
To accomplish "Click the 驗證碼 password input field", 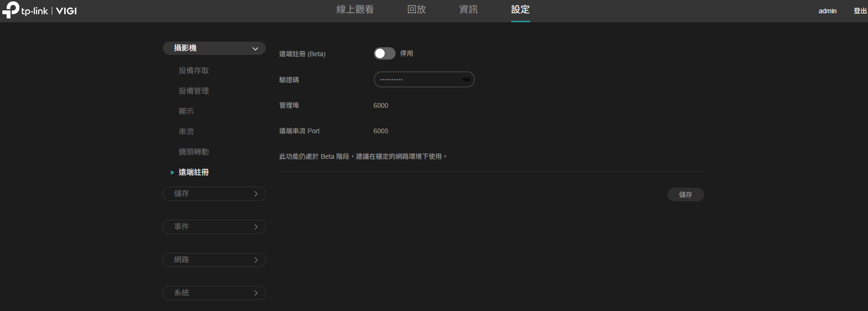I will click(418, 79).
